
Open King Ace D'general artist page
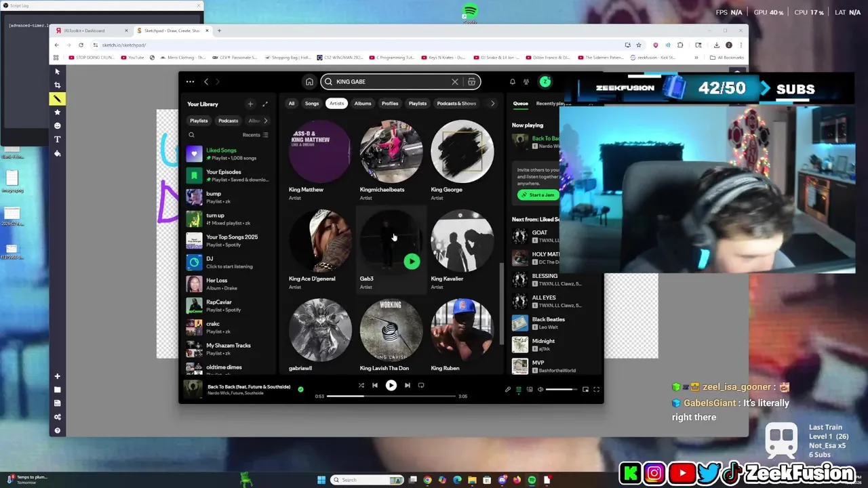pyautogui.click(x=320, y=249)
